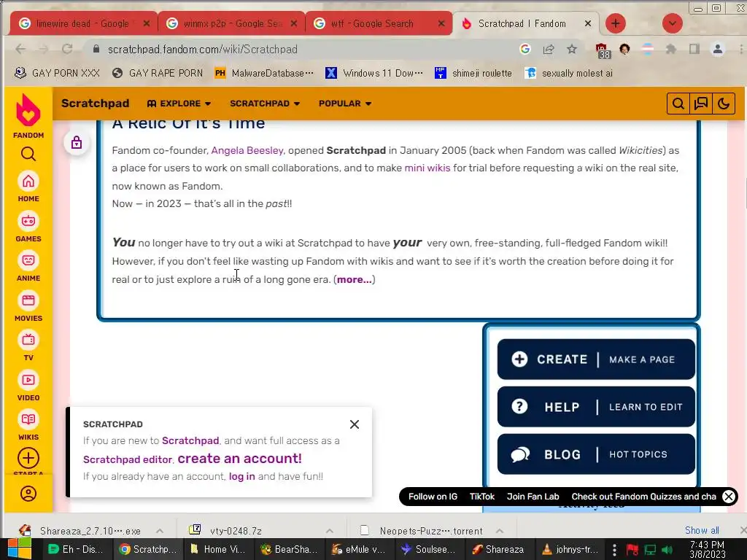
Task: Open the Chrome extensions puzzle icon
Action: point(671,49)
